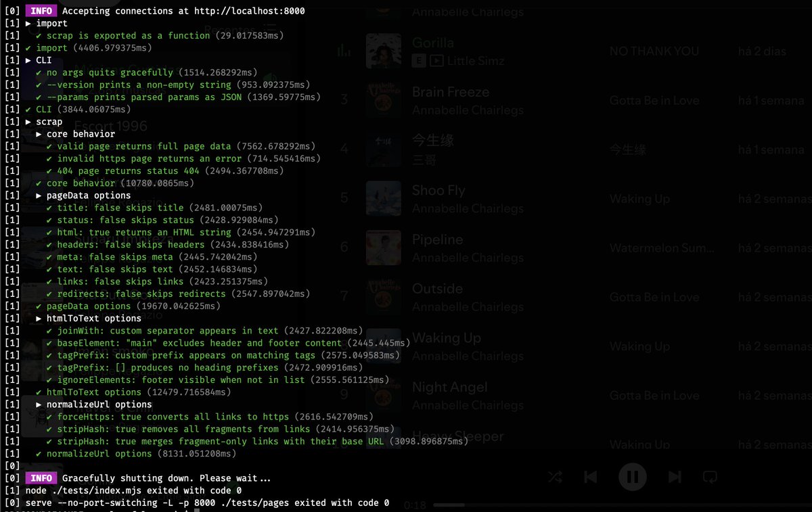
Task: Open the Shoo Fly album cover thumbnail
Action: point(383,199)
